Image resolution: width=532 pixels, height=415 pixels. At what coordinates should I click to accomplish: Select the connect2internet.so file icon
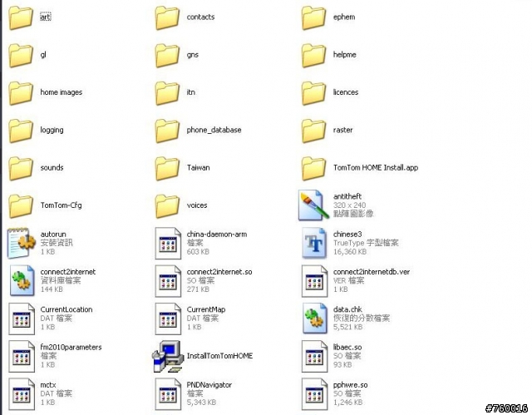[x=168, y=281]
